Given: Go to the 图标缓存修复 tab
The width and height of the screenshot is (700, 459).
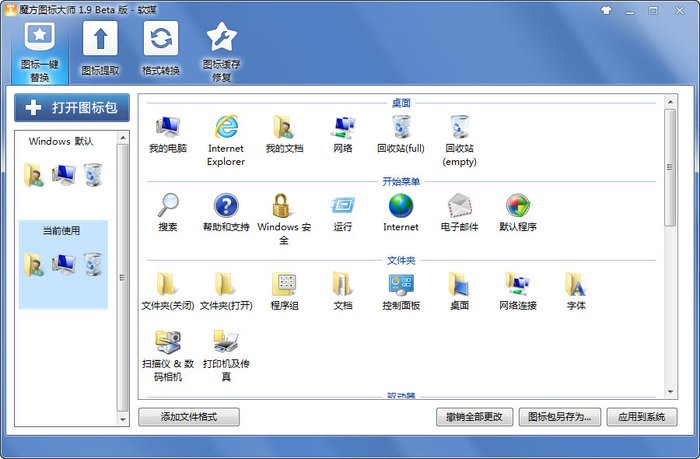Looking at the screenshot, I should (x=221, y=52).
